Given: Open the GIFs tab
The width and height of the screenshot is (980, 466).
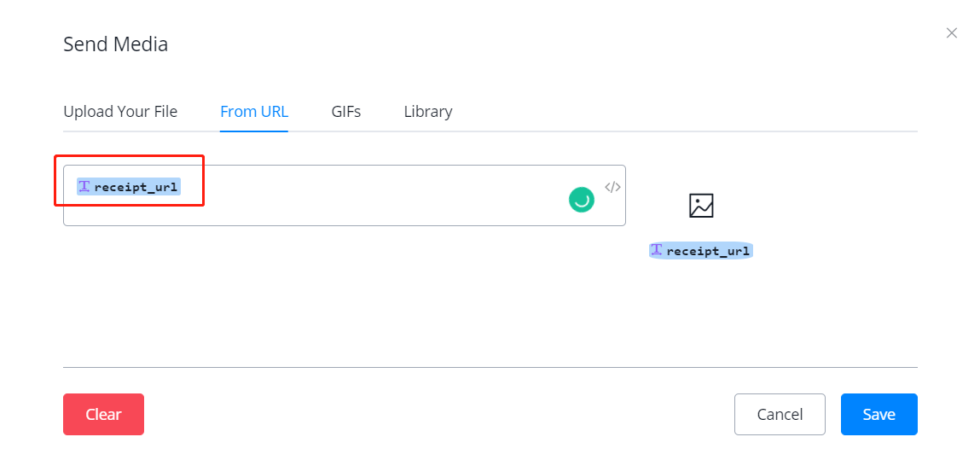Looking at the screenshot, I should (x=346, y=112).
